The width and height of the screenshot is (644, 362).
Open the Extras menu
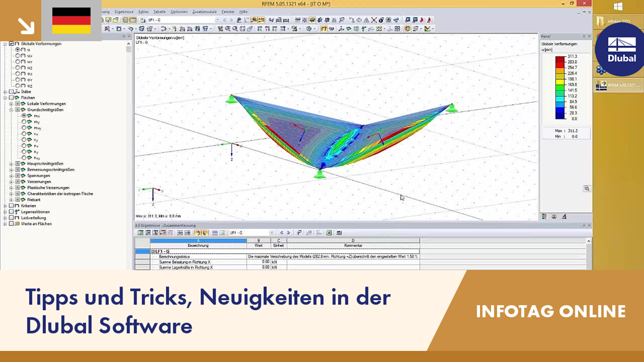coord(143,12)
